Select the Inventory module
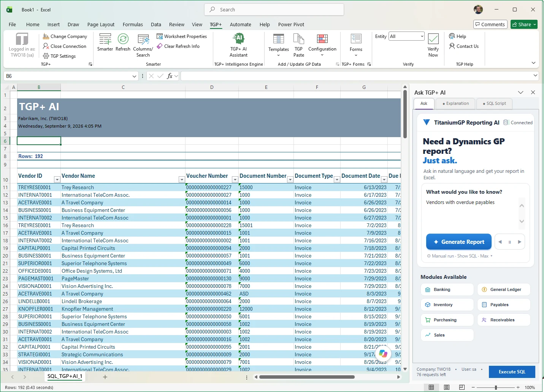 447,305
